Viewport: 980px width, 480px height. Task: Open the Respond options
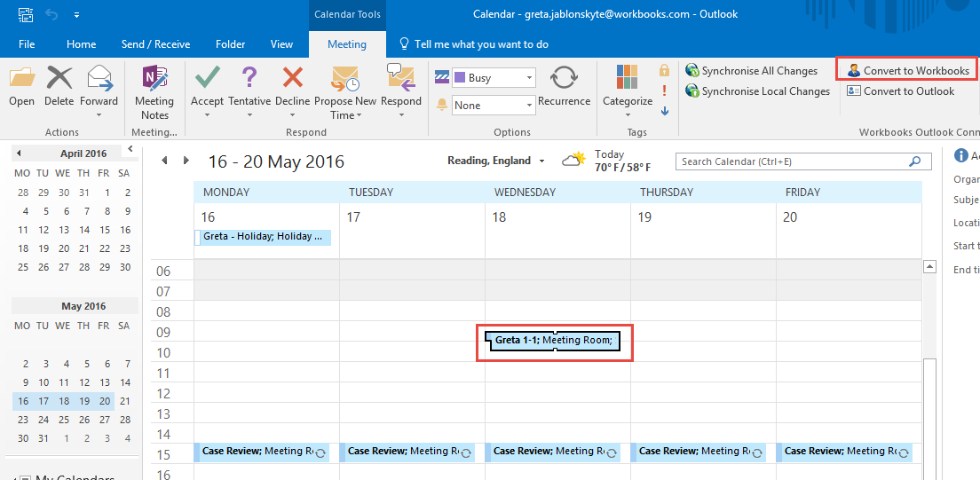click(x=400, y=92)
